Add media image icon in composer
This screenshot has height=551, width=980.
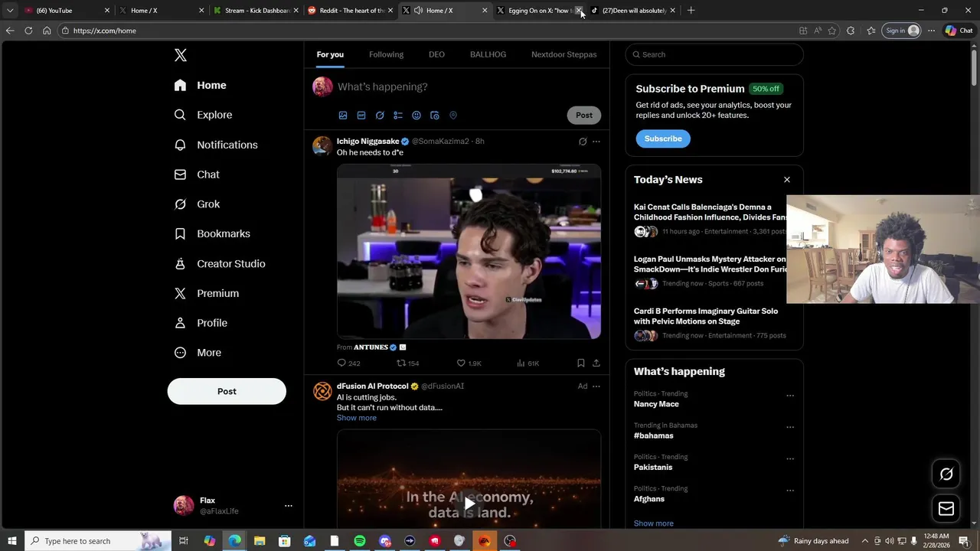343,116
